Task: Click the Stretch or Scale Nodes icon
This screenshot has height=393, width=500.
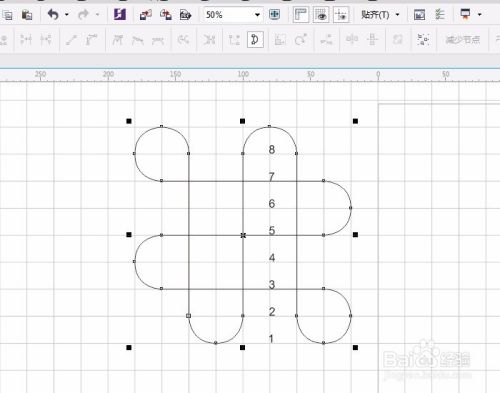Action: [x=280, y=40]
